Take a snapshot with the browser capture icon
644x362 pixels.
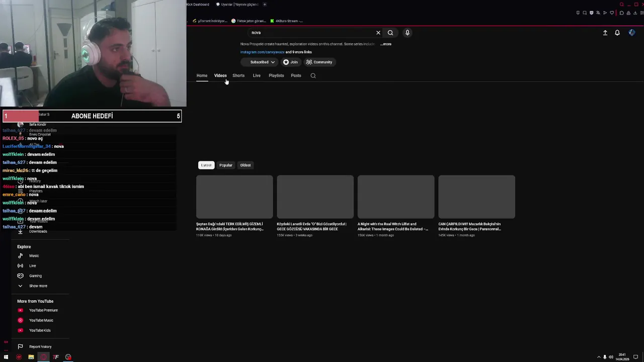[585, 13]
